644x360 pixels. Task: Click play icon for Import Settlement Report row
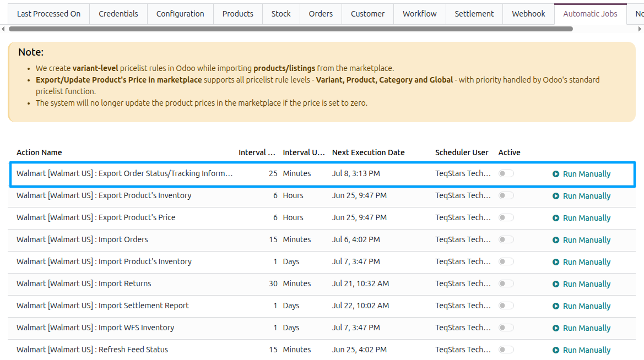click(556, 306)
